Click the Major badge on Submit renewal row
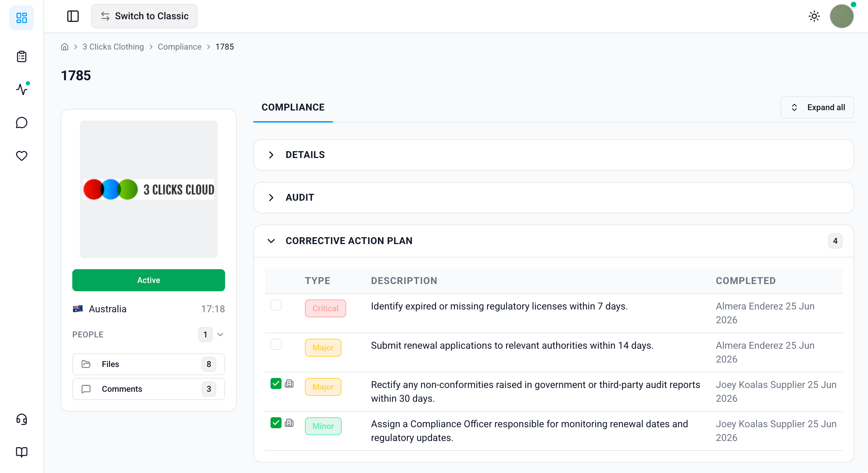 323,348
